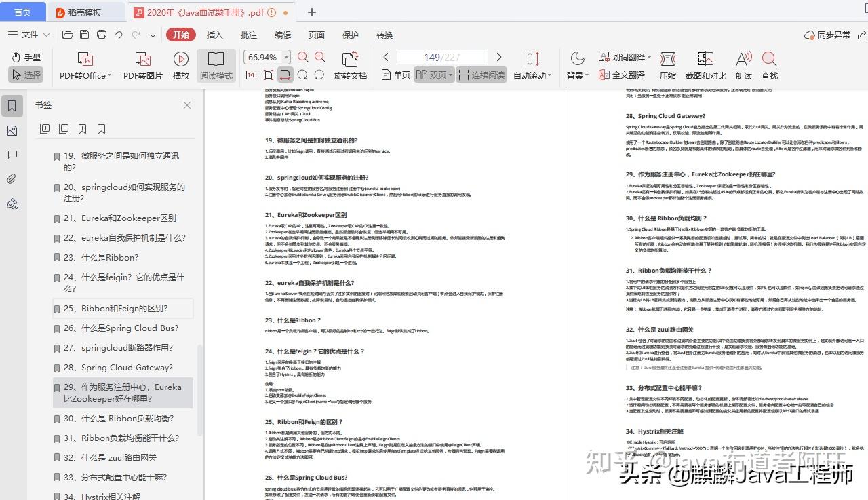
Task: Click the open folder icon
Action: [x=67, y=35]
